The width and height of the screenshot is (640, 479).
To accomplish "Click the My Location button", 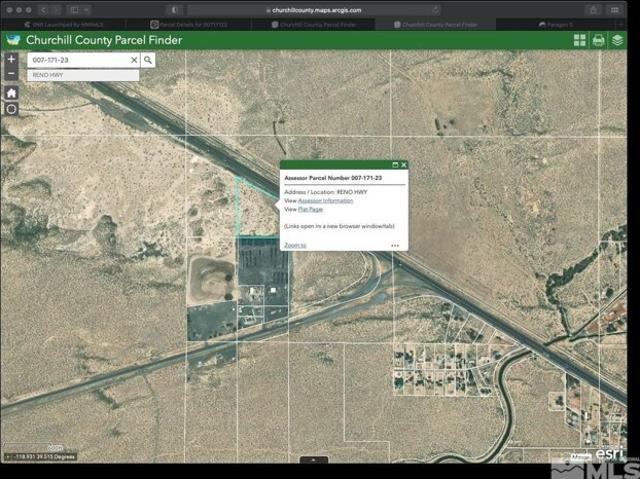I will tap(11, 108).
